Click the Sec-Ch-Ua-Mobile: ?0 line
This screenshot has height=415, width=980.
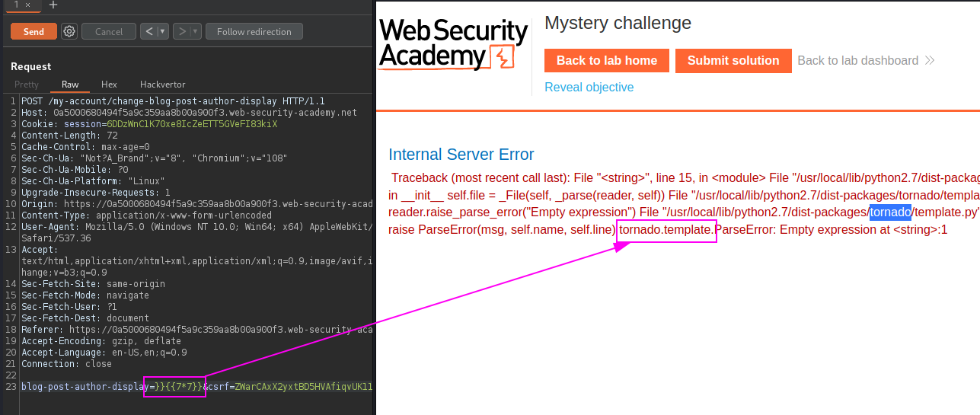(x=75, y=170)
